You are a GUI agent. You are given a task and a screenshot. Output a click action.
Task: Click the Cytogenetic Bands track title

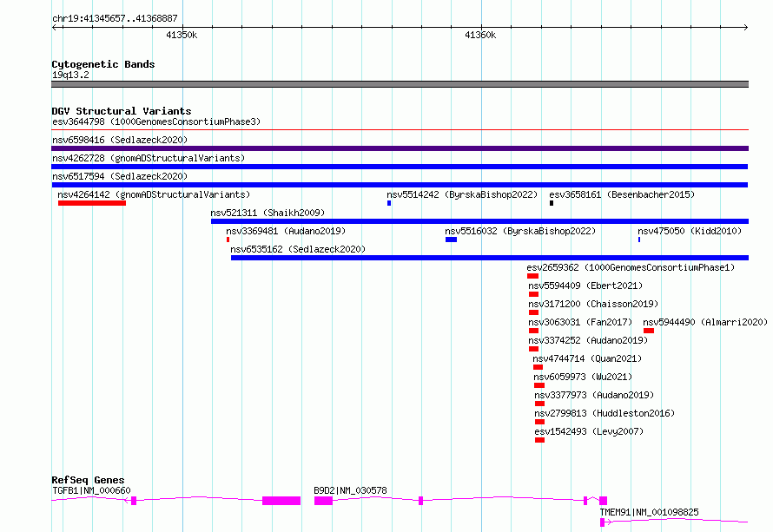[x=103, y=64]
